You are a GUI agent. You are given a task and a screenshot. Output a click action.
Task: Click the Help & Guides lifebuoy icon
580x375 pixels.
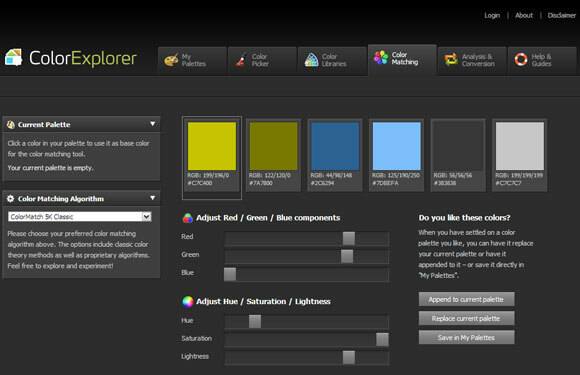pyautogui.click(x=521, y=60)
